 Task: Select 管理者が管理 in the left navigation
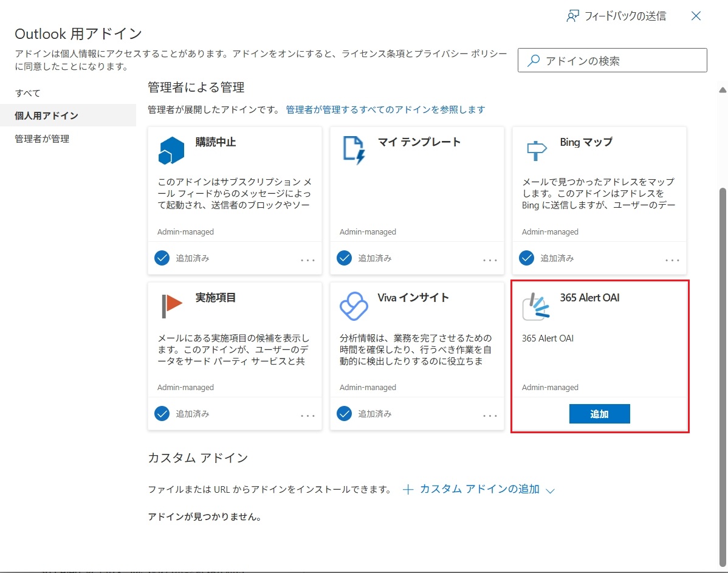point(42,139)
